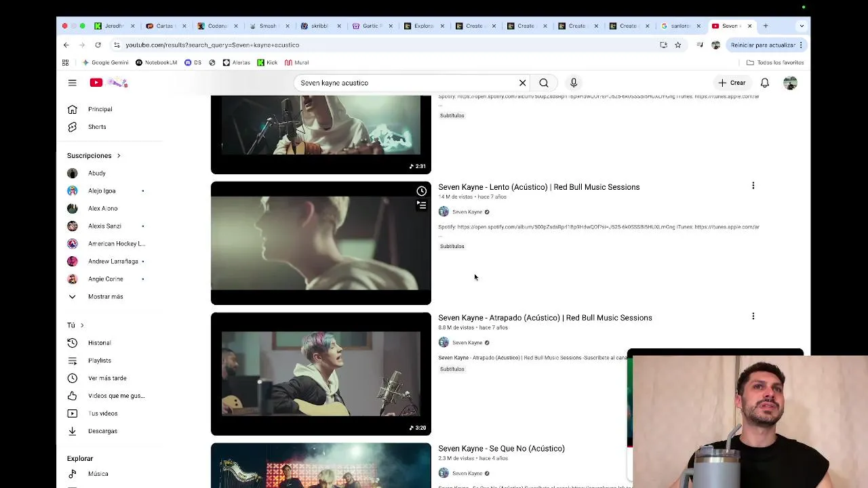Play the Lento (Acústico) video thumbnail

321,243
